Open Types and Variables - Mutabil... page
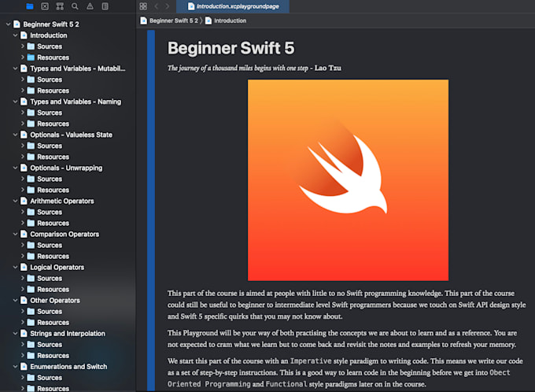 tap(77, 68)
